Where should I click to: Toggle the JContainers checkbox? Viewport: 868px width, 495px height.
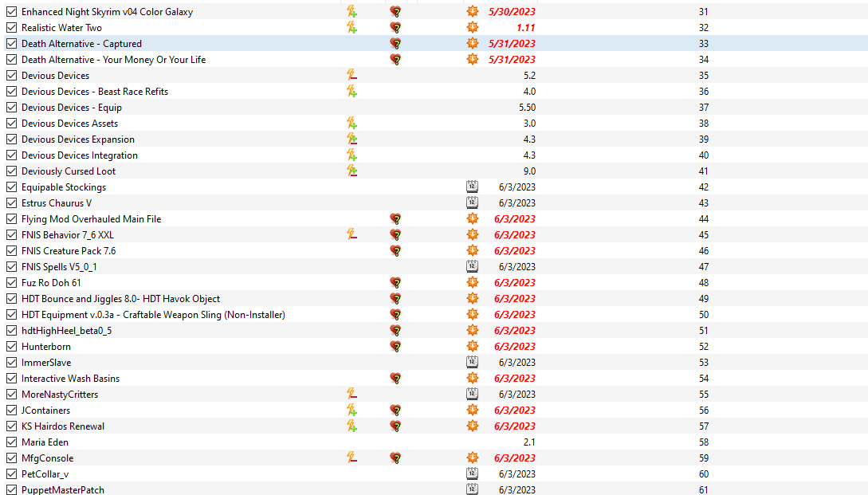(x=12, y=411)
